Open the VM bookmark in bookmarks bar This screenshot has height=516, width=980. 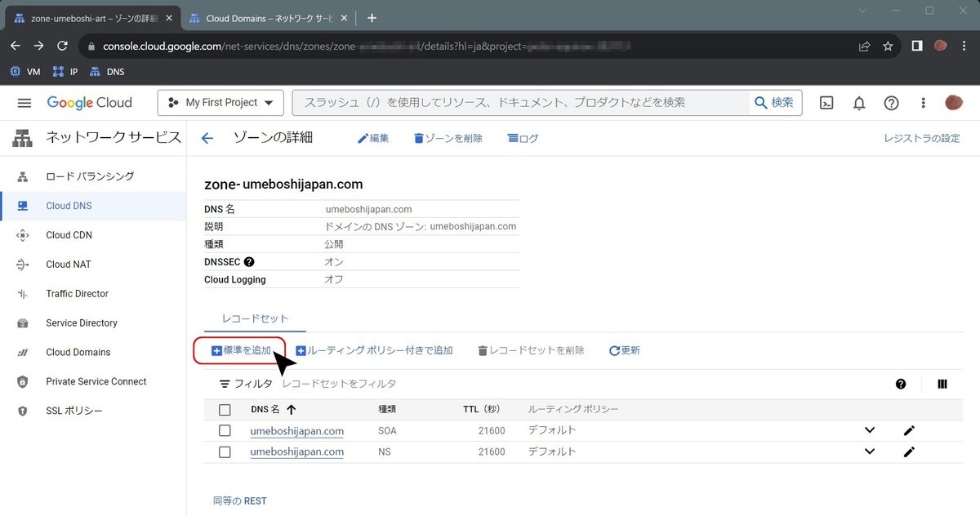[x=25, y=72]
